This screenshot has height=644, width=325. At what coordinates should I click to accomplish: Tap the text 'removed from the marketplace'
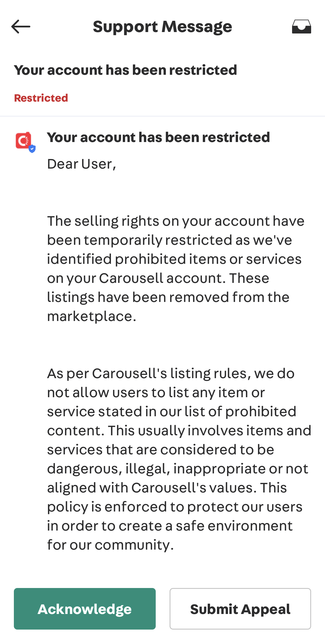tap(168, 307)
